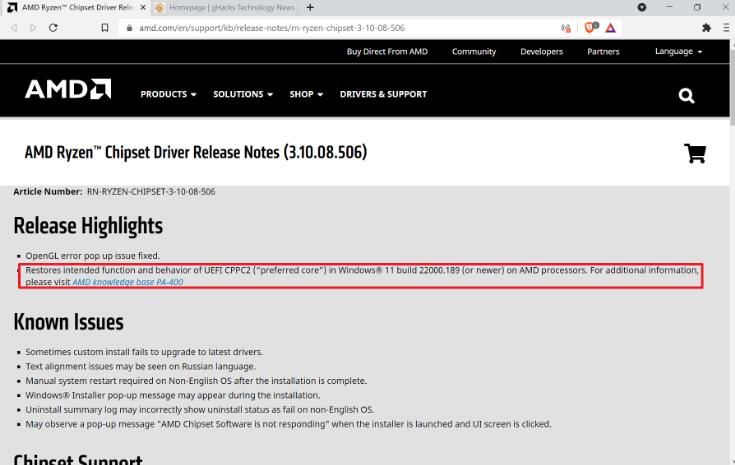Expand the SOLUTIONS menu
The image size is (735, 465).
click(x=243, y=94)
